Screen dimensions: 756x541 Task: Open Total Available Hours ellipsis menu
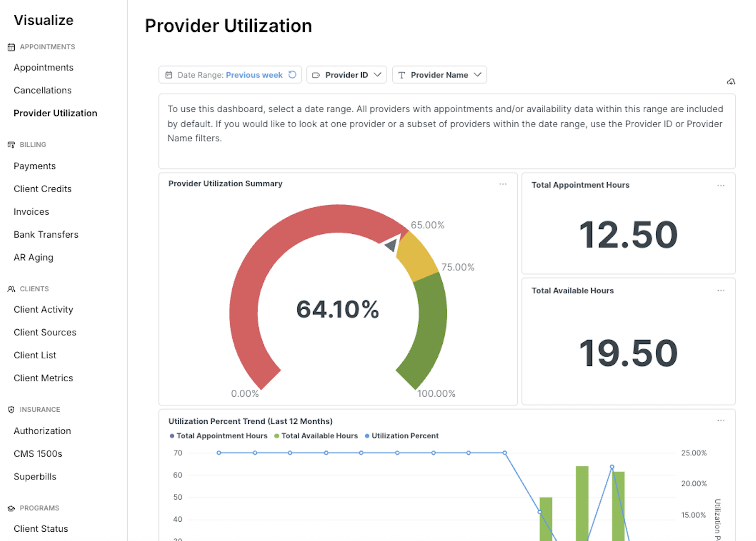point(720,291)
